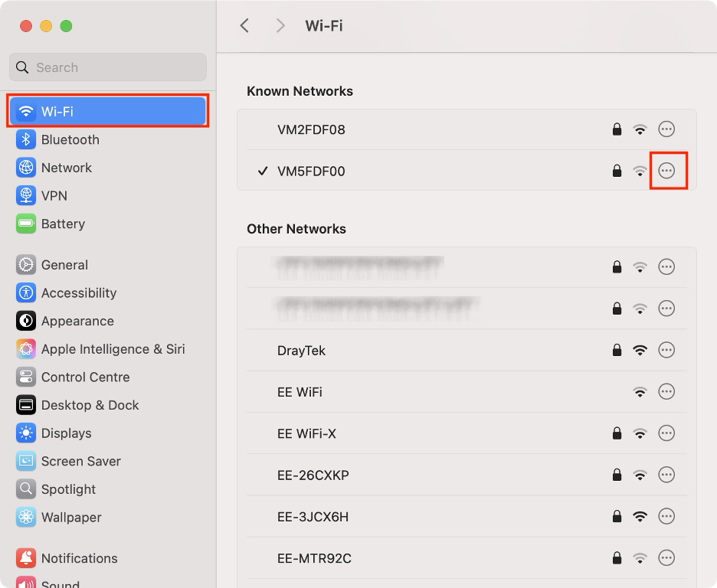
Task: Click the forward navigation chevron
Action: (x=280, y=25)
